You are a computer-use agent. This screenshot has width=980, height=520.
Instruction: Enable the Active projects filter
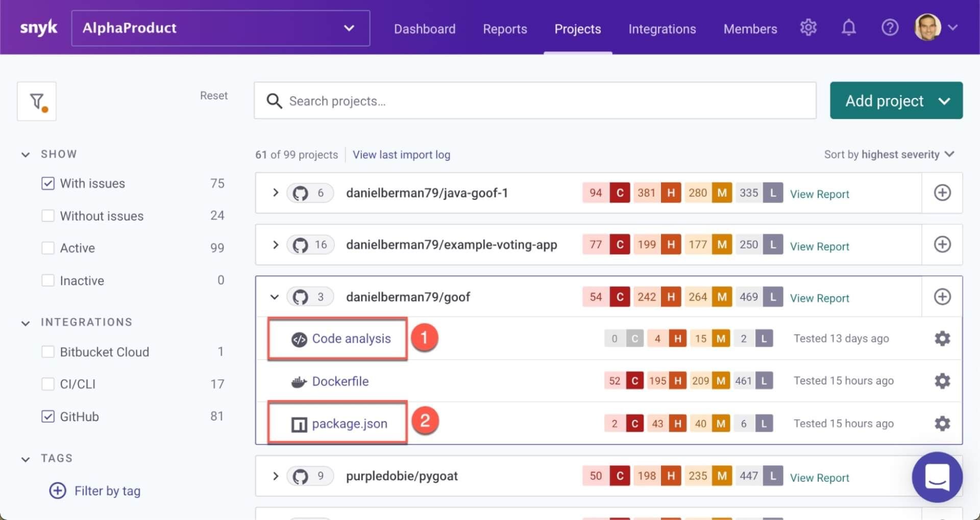tap(48, 247)
